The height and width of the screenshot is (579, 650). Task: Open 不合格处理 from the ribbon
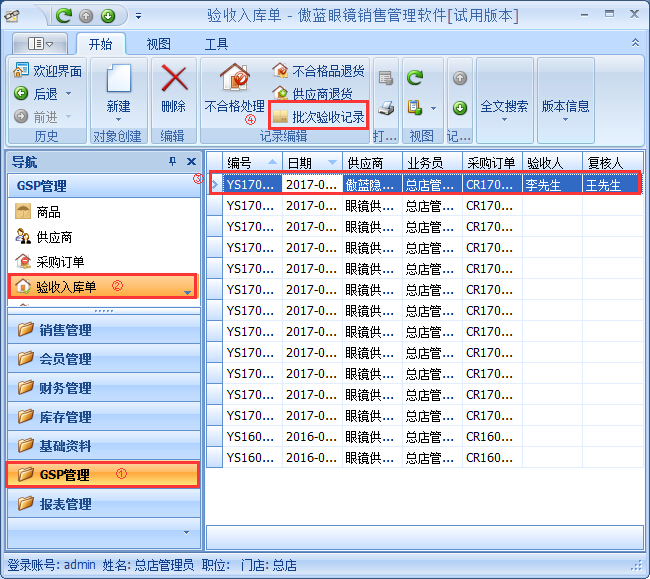[x=234, y=78]
